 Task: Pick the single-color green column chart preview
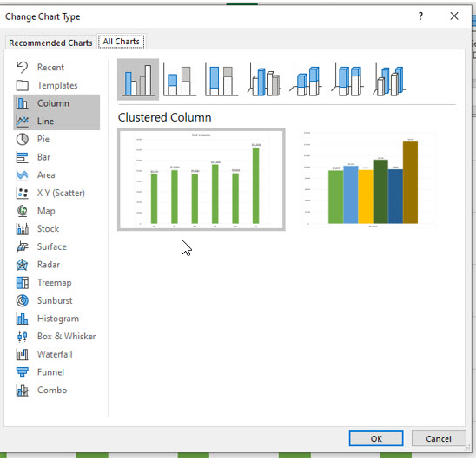pyautogui.click(x=202, y=180)
